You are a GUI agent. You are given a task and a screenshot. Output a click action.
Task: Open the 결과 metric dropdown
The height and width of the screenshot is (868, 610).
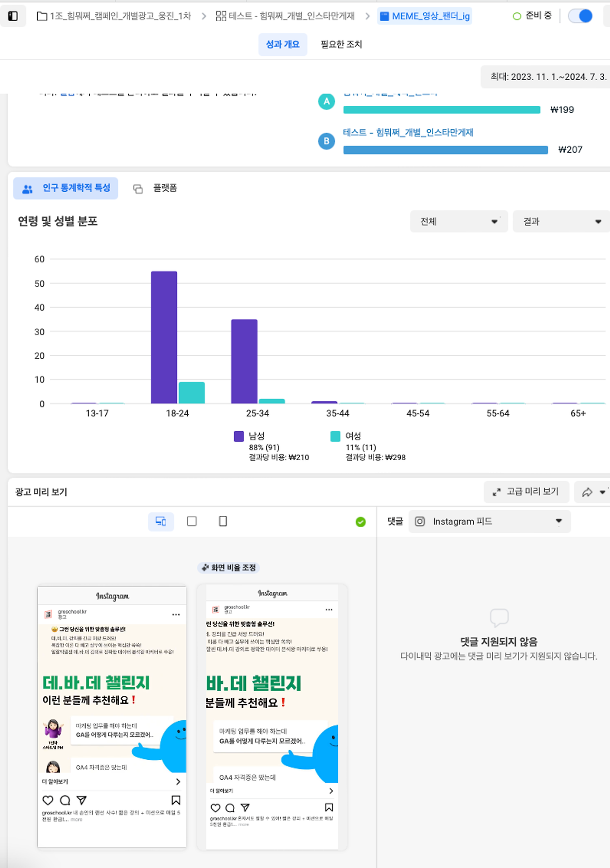click(x=561, y=221)
